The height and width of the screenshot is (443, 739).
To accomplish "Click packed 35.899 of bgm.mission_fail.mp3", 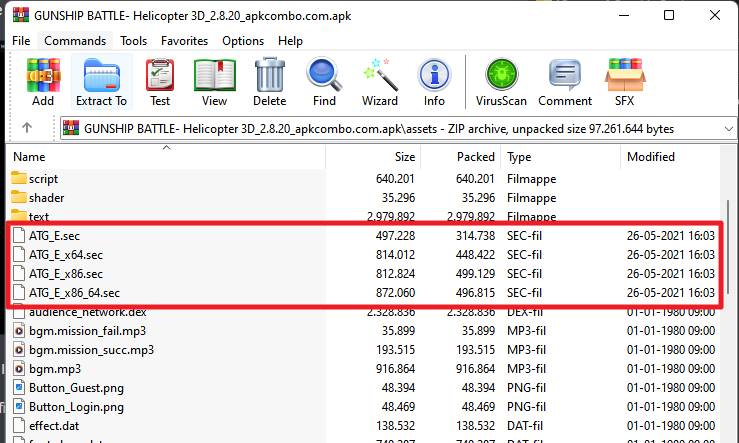I will [x=478, y=331].
